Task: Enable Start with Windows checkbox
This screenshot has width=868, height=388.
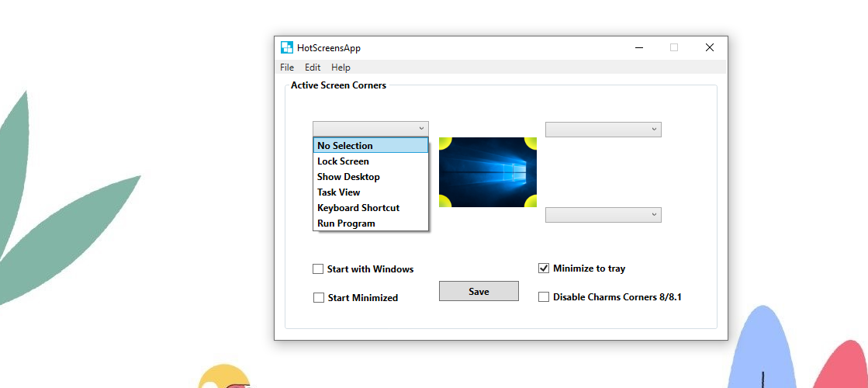Action: pos(318,269)
